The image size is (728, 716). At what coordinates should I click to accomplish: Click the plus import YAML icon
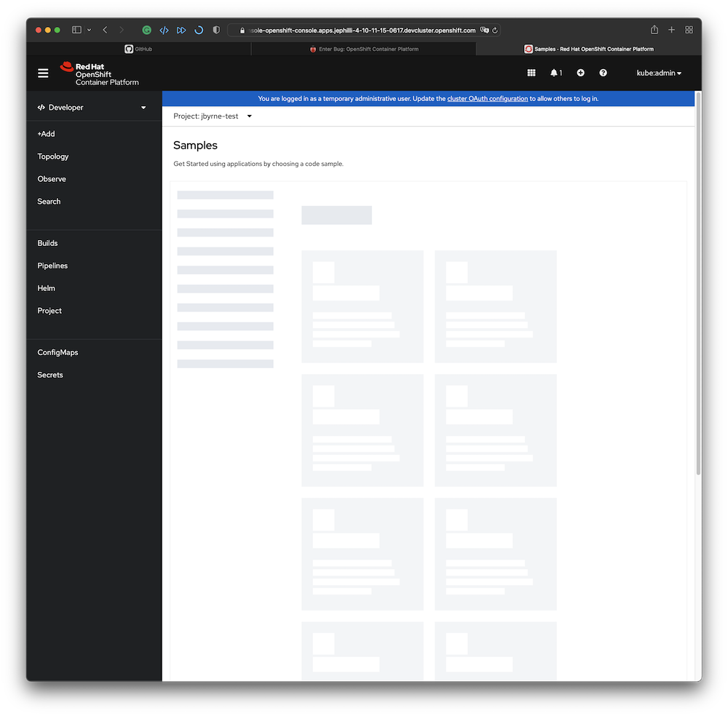point(580,73)
